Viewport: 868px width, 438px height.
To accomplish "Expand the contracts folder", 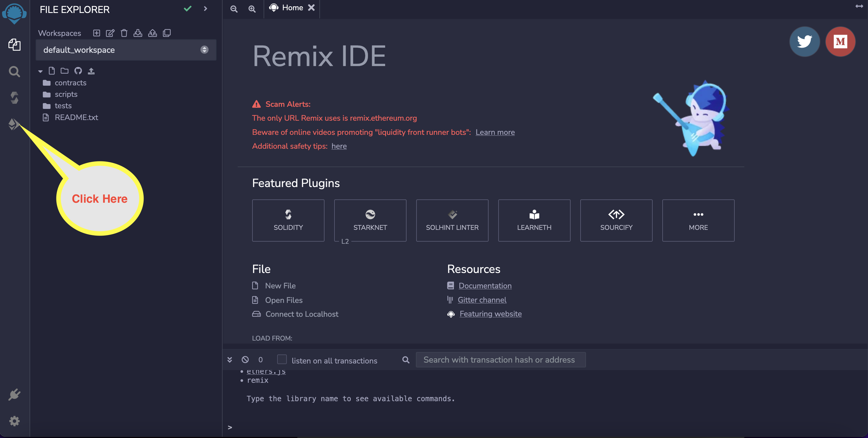I will pyautogui.click(x=70, y=83).
